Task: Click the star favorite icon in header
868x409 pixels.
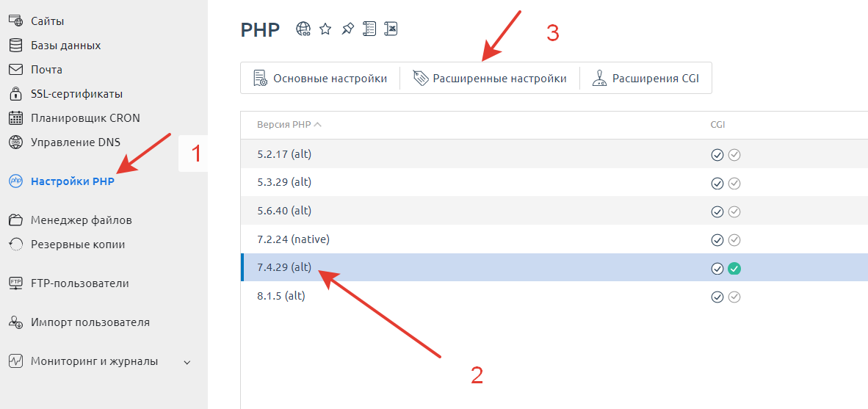Action: [325, 29]
